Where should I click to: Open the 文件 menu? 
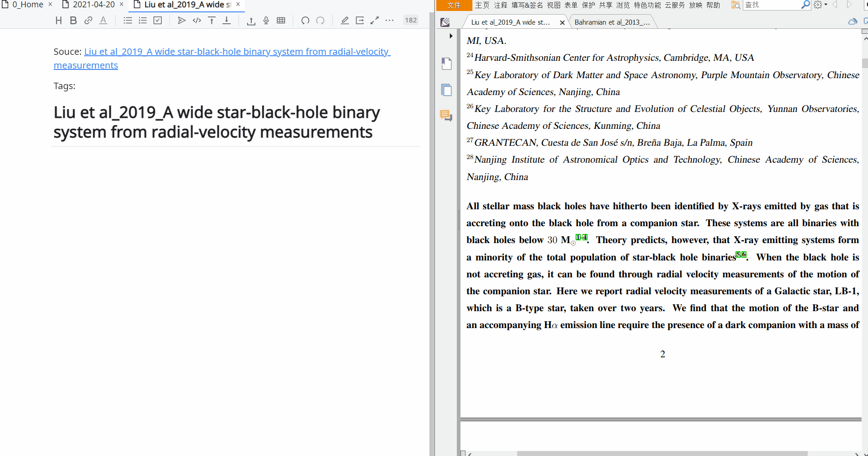pos(454,5)
